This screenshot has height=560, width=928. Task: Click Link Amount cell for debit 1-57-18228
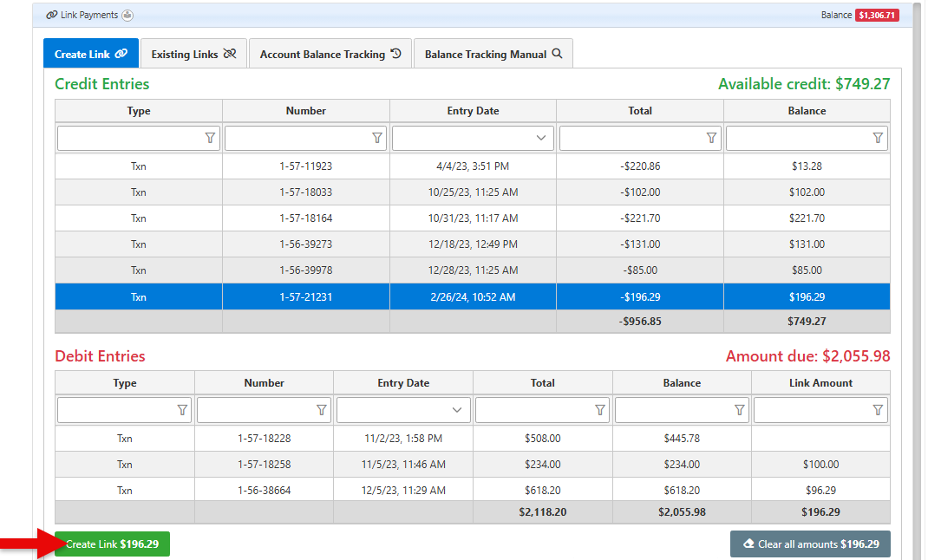820,439
